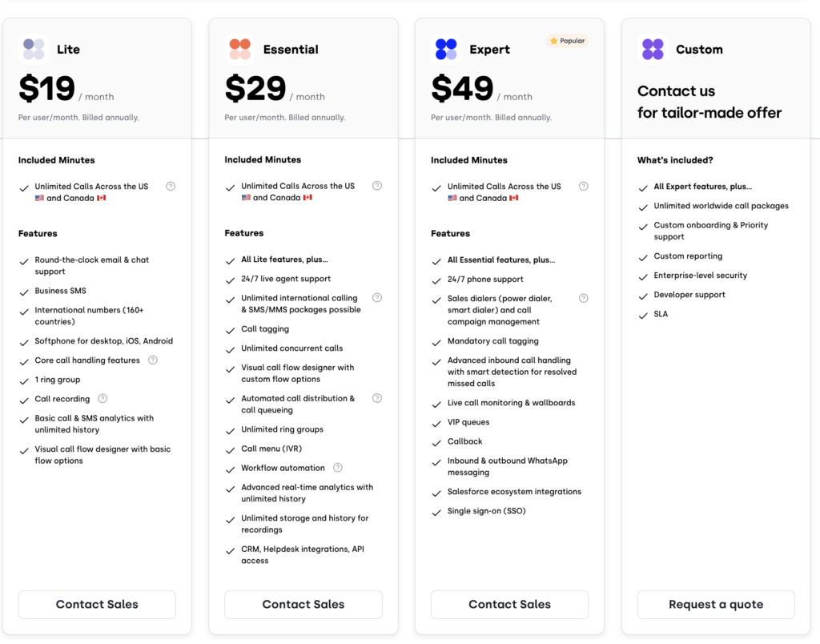Click the Popular badge on Expert plan
The image size is (820, 644).
[567, 41]
